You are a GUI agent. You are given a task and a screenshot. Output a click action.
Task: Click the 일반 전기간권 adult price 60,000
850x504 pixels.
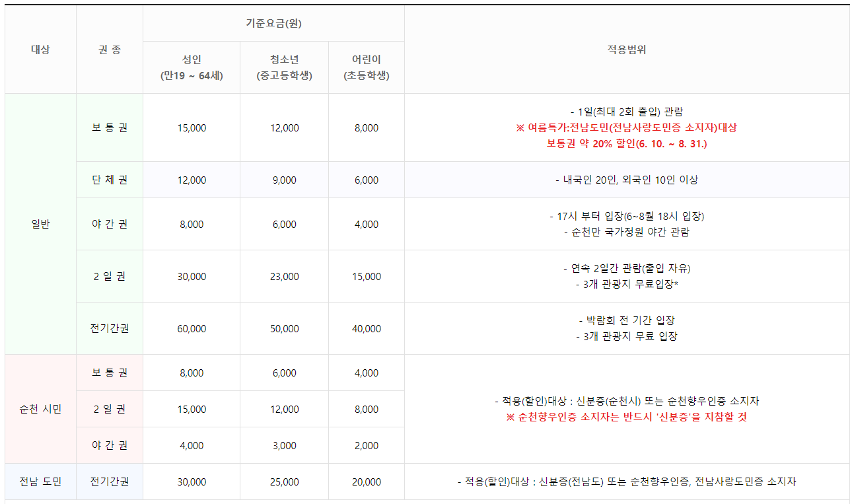(192, 328)
